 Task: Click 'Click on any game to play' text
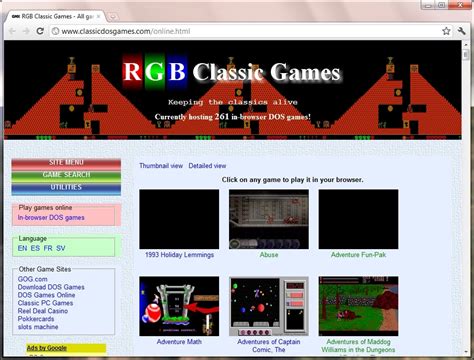[x=292, y=180]
